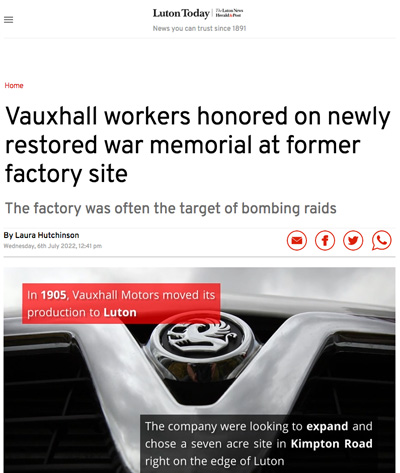This screenshot has width=400, height=473.
Task: Click the publication date Wednesday 6th July
Action: (x=52, y=246)
